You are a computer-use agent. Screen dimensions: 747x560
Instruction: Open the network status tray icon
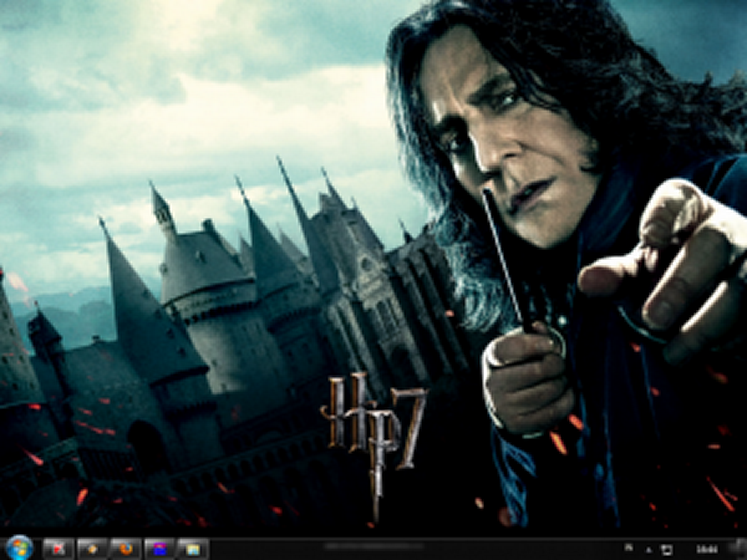click(x=667, y=549)
